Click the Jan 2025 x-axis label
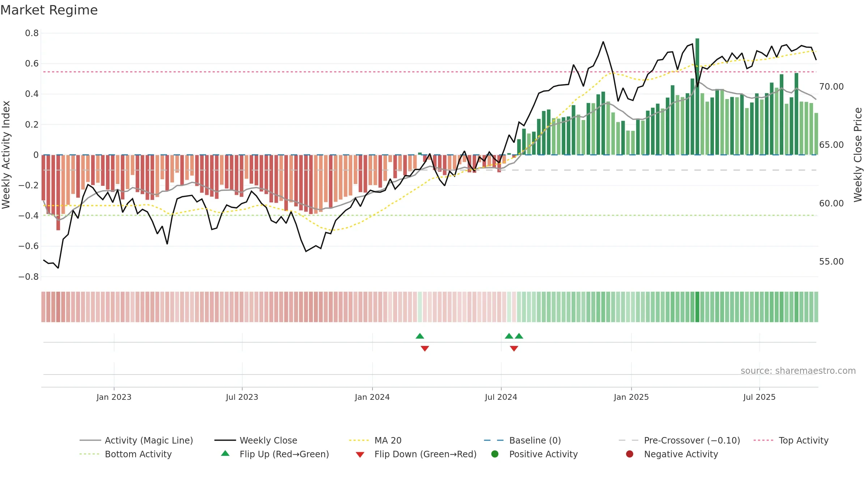868x488 pixels. click(631, 397)
